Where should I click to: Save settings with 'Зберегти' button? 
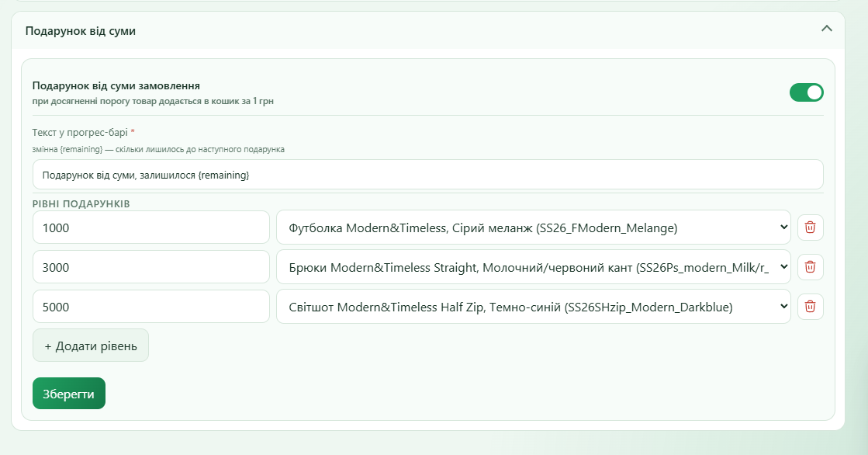(x=68, y=394)
